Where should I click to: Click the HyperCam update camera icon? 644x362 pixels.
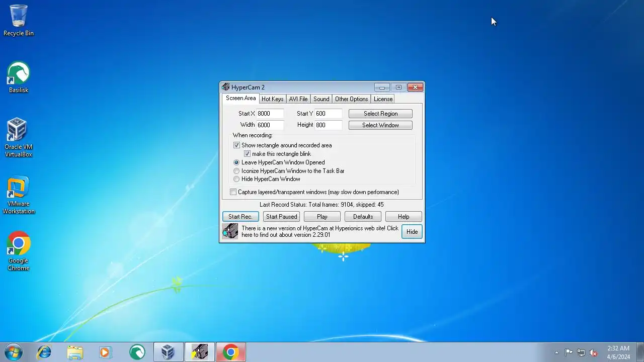(x=230, y=231)
